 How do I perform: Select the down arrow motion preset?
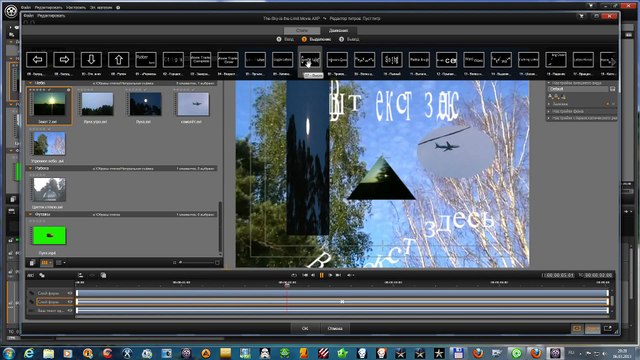click(x=91, y=60)
